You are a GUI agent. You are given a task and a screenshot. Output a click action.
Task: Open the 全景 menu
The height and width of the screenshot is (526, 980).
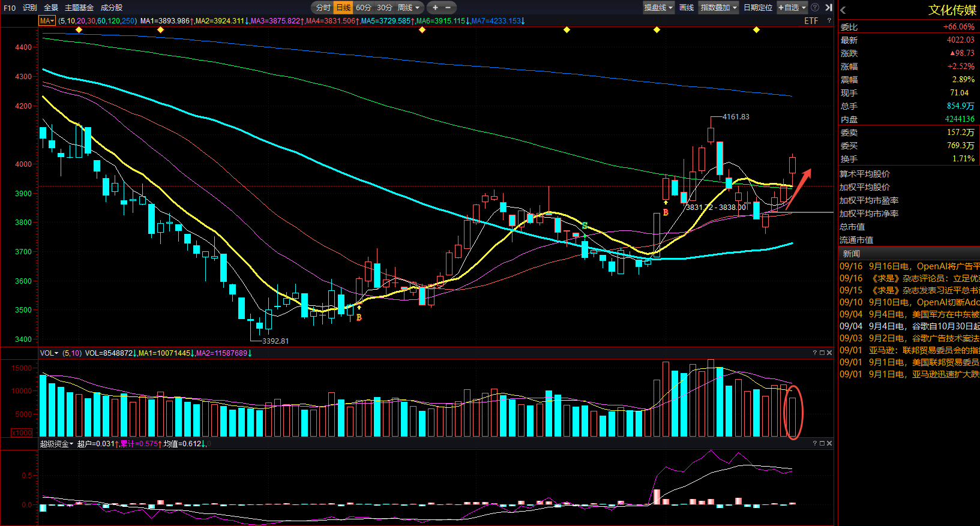(51, 8)
